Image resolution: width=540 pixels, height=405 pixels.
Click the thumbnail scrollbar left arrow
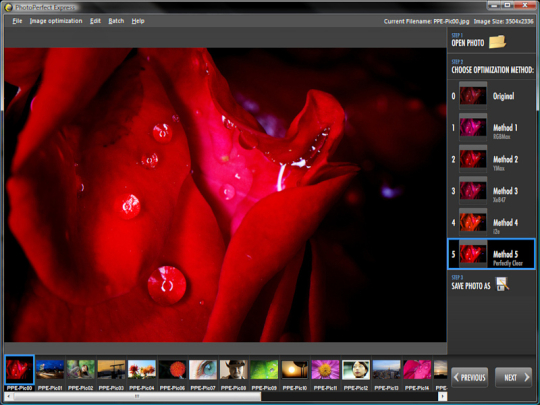coord(9,396)
